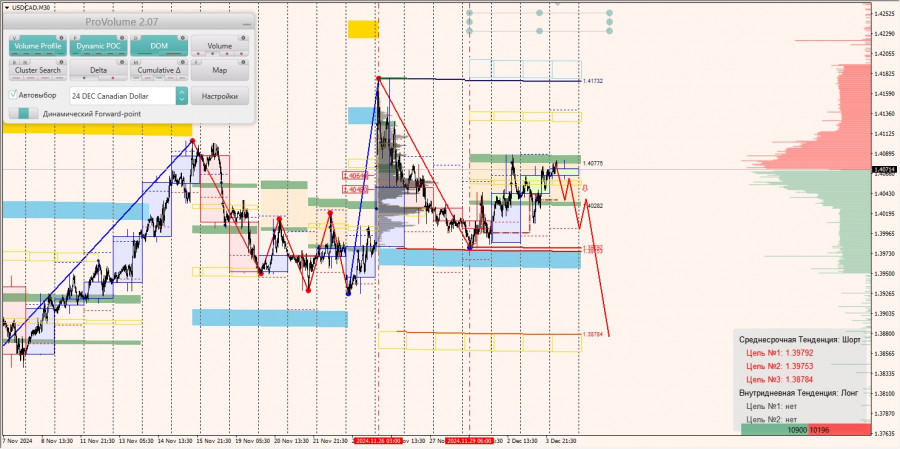Toggle the Динамический Forward-point switch

[24, 114]
